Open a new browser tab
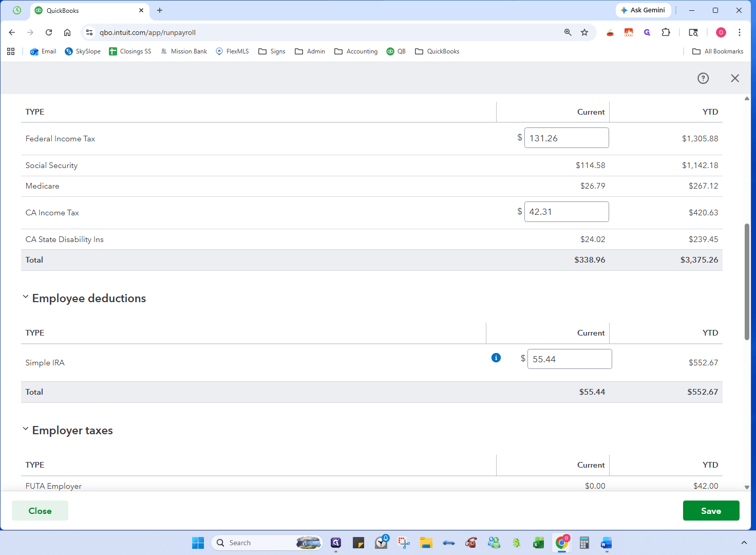Viewport: 756px width, 555px height. click(x=160, y=10)
